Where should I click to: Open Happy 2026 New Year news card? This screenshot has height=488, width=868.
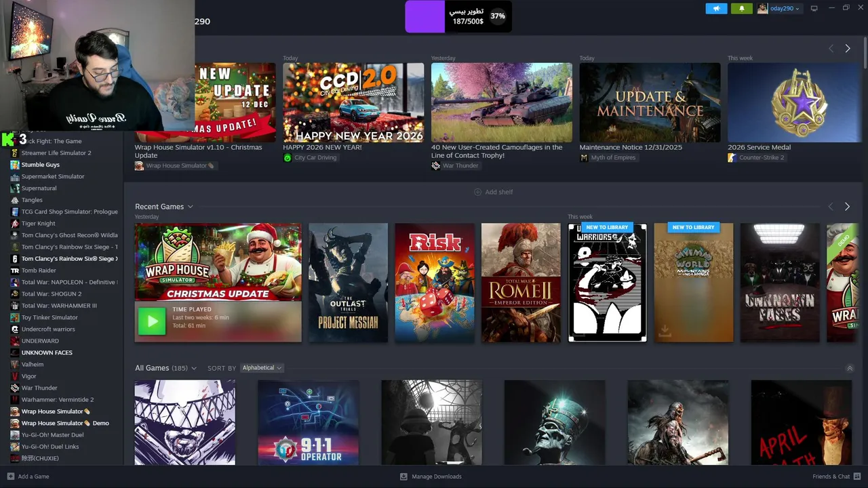point(353,102)
